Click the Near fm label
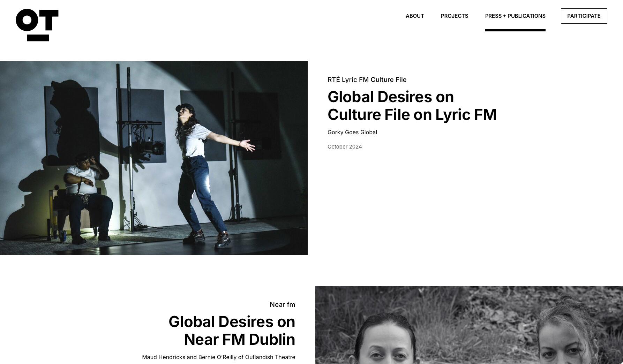This screenshot has height=364, width=623. pyautogui.click(x=282, y=304)
